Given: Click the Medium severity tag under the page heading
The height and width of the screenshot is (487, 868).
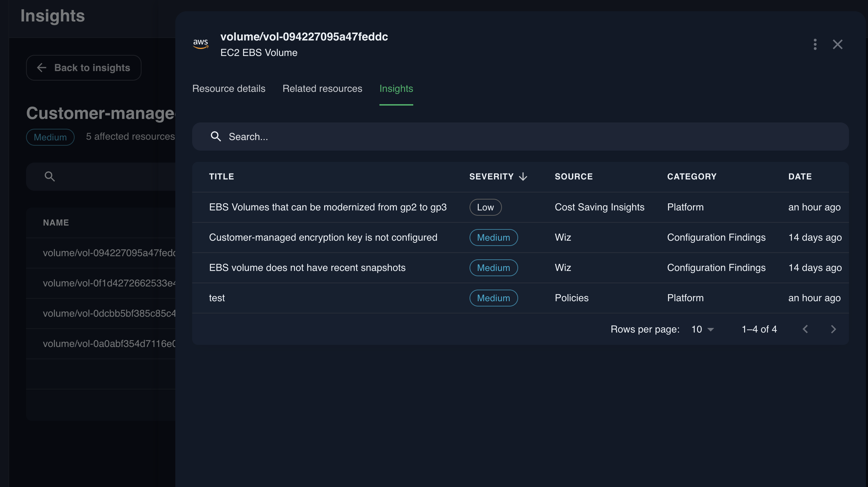Looking at the screenshot, I should 50,137.
